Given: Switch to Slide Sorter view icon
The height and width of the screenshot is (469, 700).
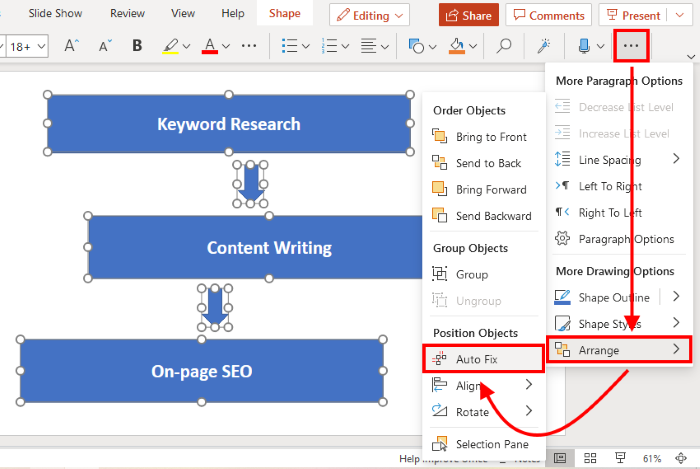Looking at the screenshot, I should click(590, 458).
